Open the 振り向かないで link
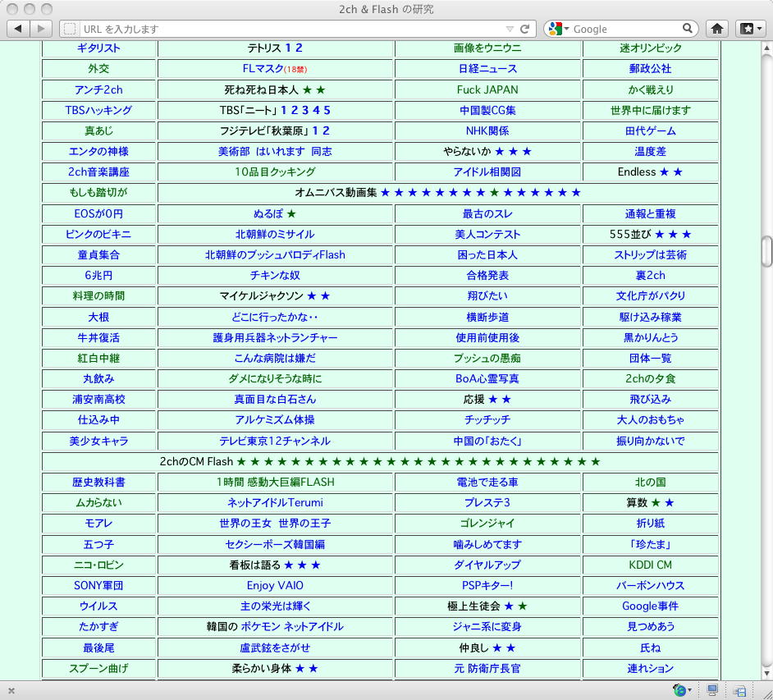 650,441
